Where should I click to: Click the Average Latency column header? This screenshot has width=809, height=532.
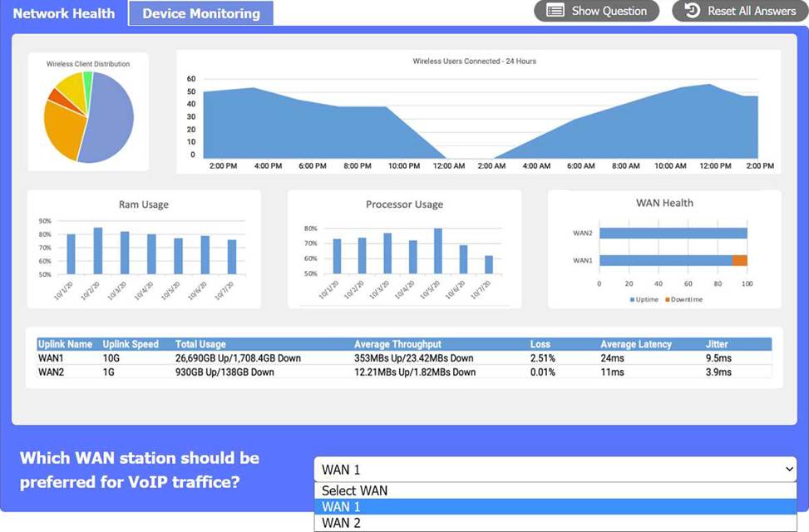point(635,344)
